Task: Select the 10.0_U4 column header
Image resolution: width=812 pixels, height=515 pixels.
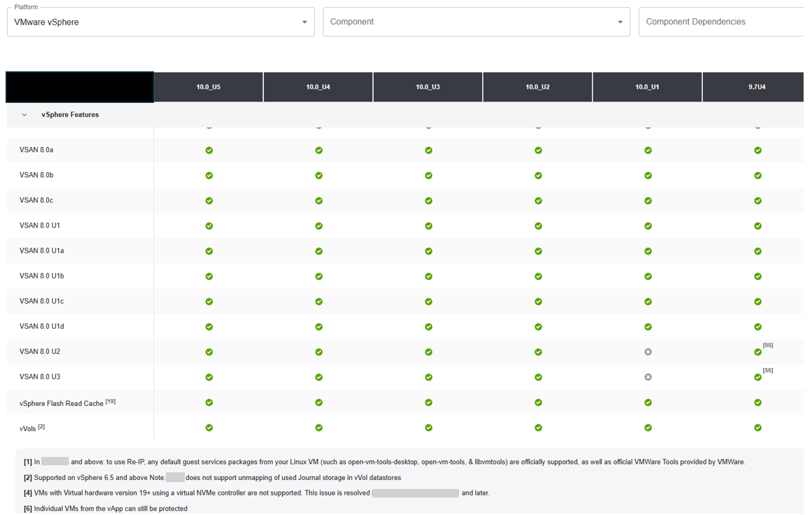Action: coord(318,87)
